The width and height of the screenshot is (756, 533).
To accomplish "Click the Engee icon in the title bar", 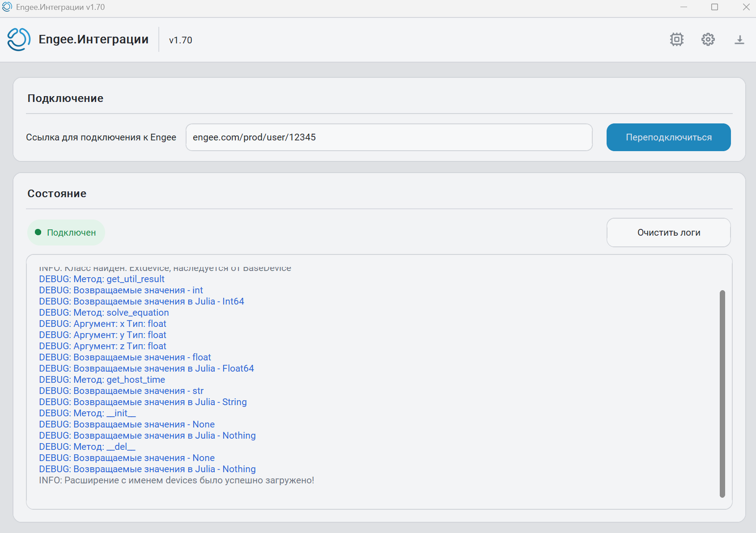I will tap(7, 7).
